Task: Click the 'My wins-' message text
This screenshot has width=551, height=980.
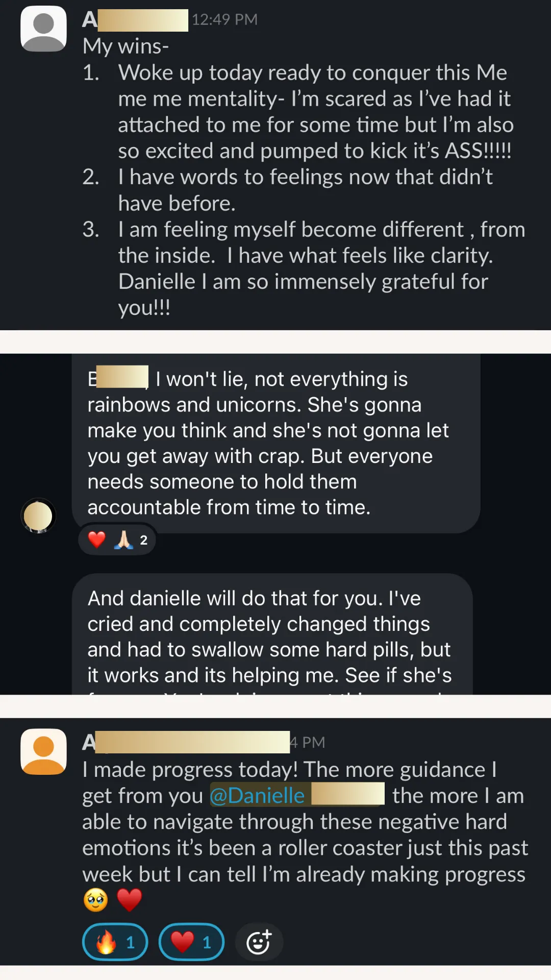Action: click(x=126, y=46)
